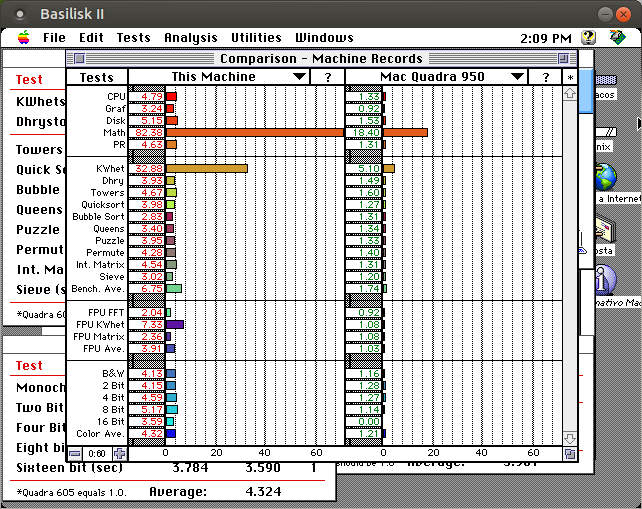Click the ? button beside Mac Quadra 950
The width and height of the screenshot is (642, 509).
(x=545, y=77)
